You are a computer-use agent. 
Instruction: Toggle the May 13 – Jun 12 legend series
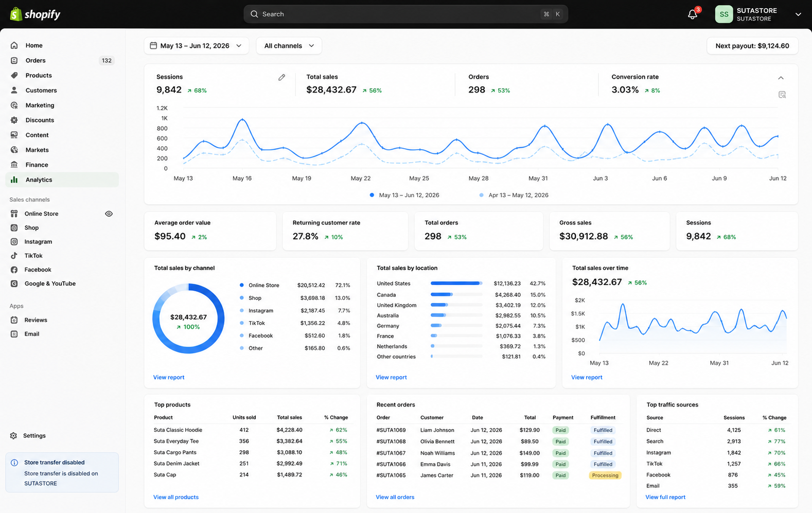[404, 195]
